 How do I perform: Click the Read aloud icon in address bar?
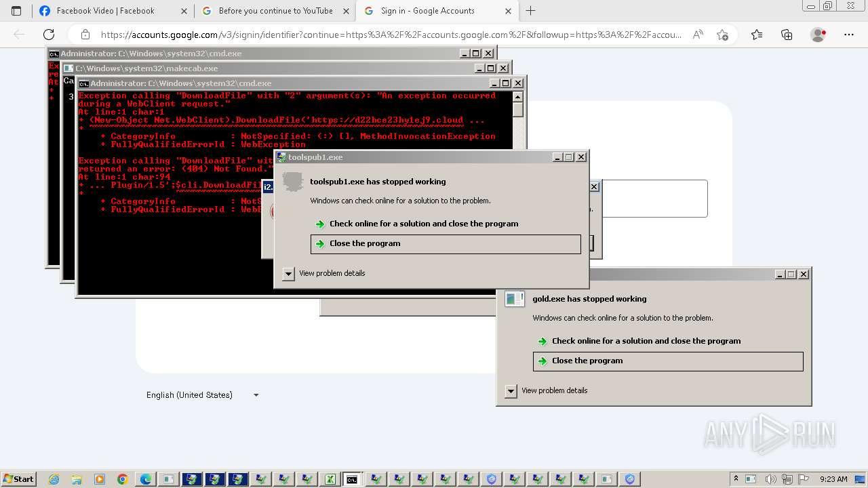(x=698, y=35)
